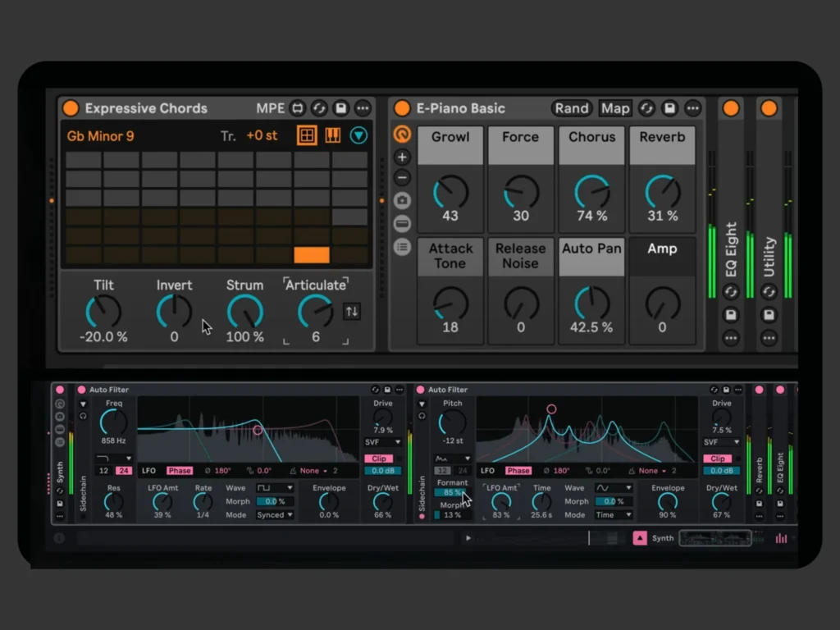Image resolution: width=840 pixels, height=630 pixels.
Task: Toggle Clip button in Pitch Auto Filter
Action: click(x=717, y=459)
